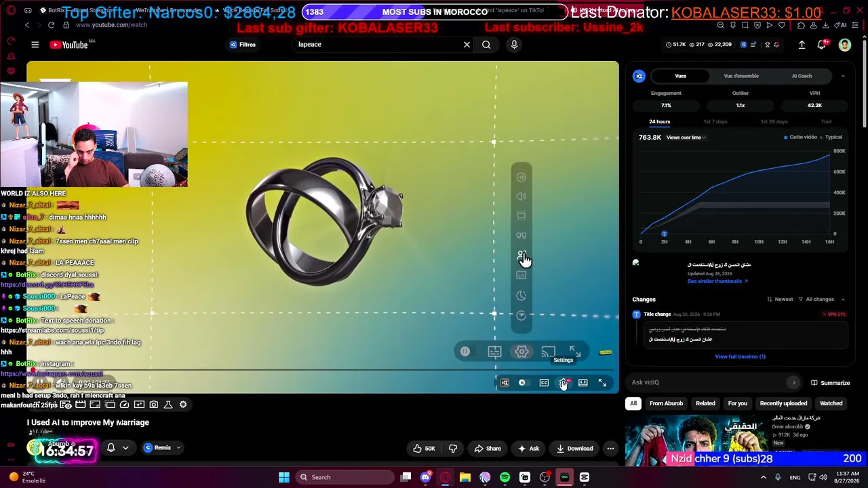
Task: Select the 24 hours range tab
Action: 659,122
